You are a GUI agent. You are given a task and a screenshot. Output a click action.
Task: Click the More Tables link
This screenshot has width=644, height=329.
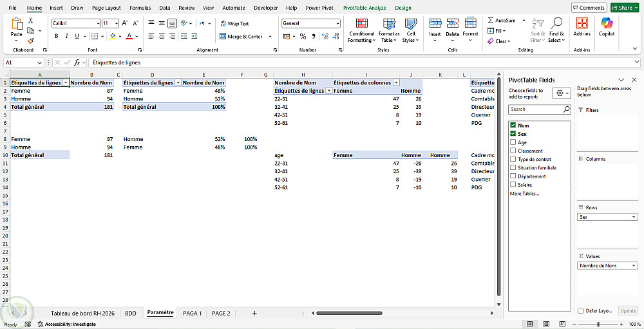[524, 193]
